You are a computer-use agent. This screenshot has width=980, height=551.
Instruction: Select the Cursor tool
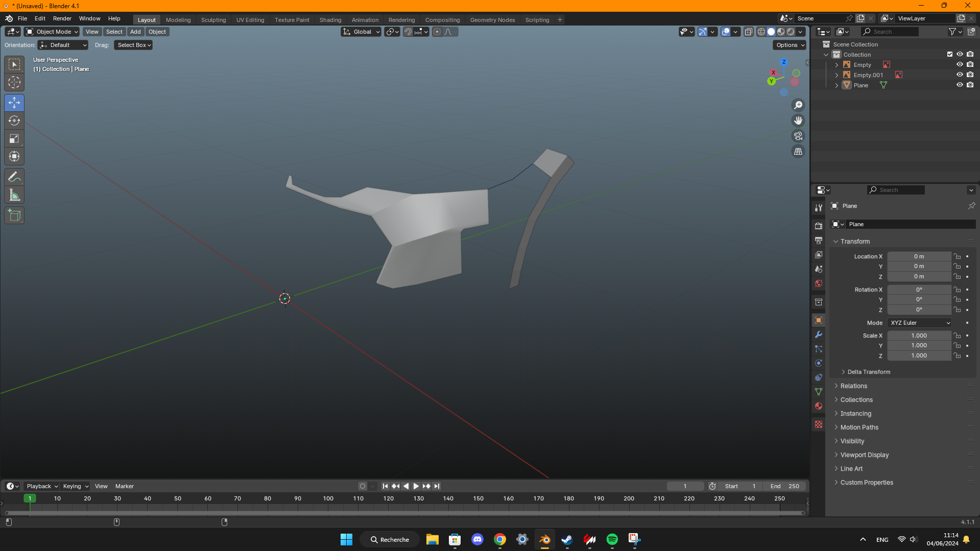click(x=14, y=82)
